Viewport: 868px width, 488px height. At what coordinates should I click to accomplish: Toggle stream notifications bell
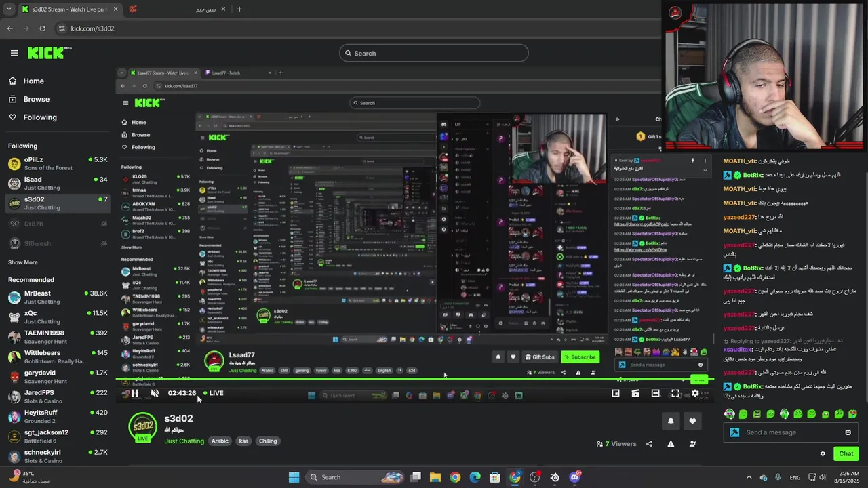(671, 421)
